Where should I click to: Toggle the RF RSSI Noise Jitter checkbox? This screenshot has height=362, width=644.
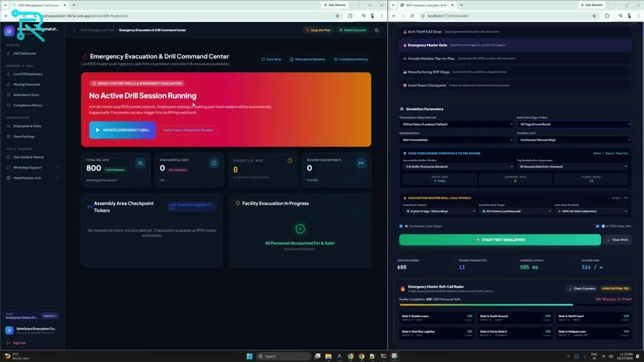597,226
